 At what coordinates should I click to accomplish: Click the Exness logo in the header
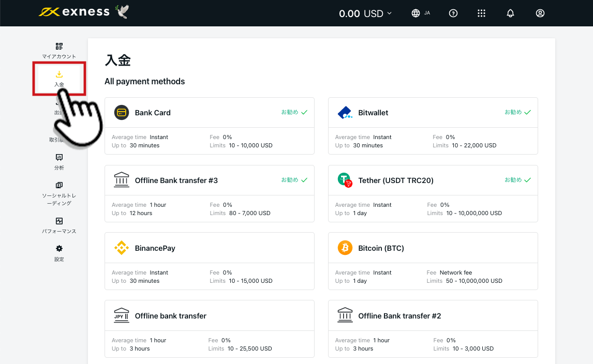[x=74, y=12]
